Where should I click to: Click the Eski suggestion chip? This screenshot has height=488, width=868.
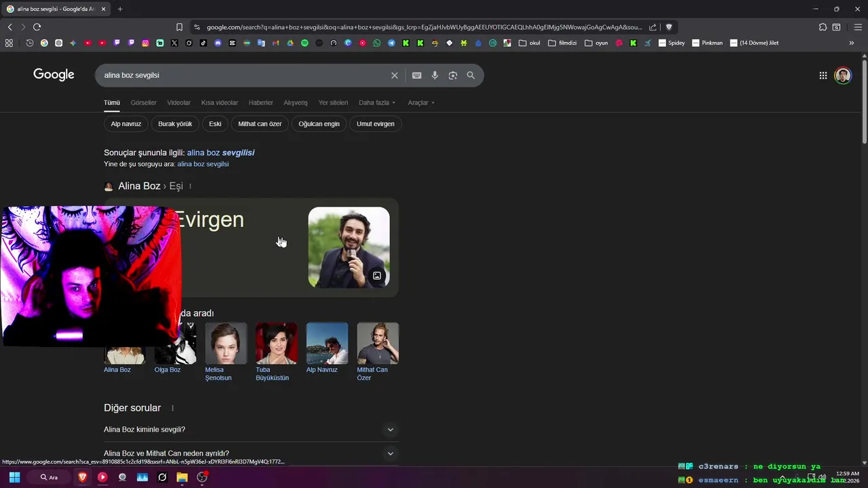pyautogui.click(x=215, y=124)
